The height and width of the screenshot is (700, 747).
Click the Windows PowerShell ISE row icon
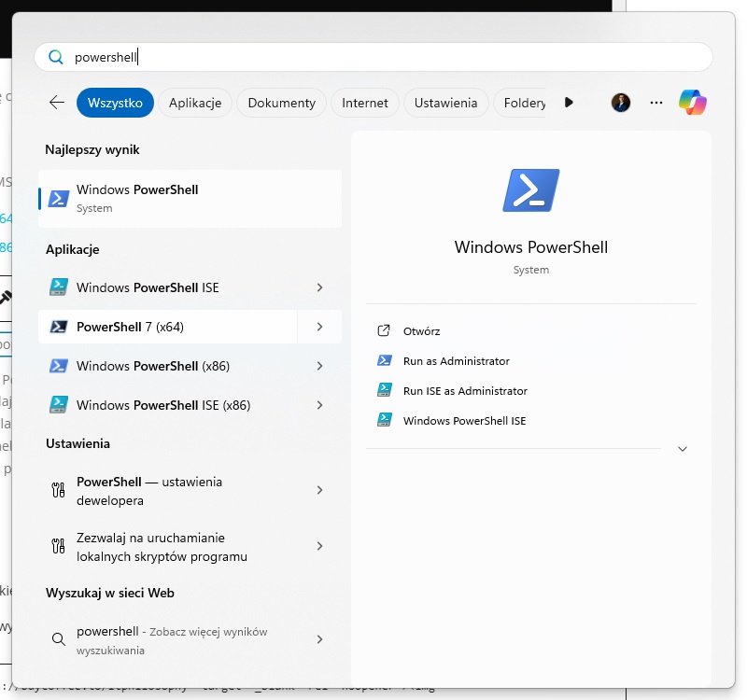[x=59, y=287]
